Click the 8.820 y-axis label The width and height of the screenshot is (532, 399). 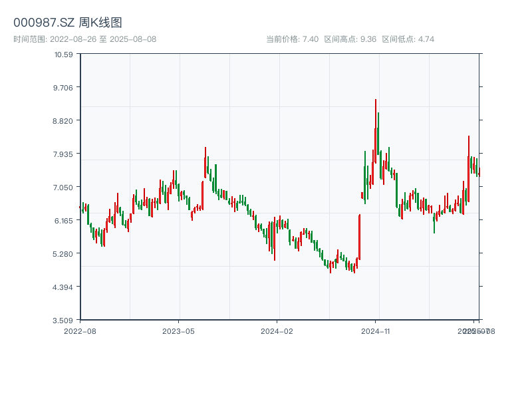tap(63, 121)
